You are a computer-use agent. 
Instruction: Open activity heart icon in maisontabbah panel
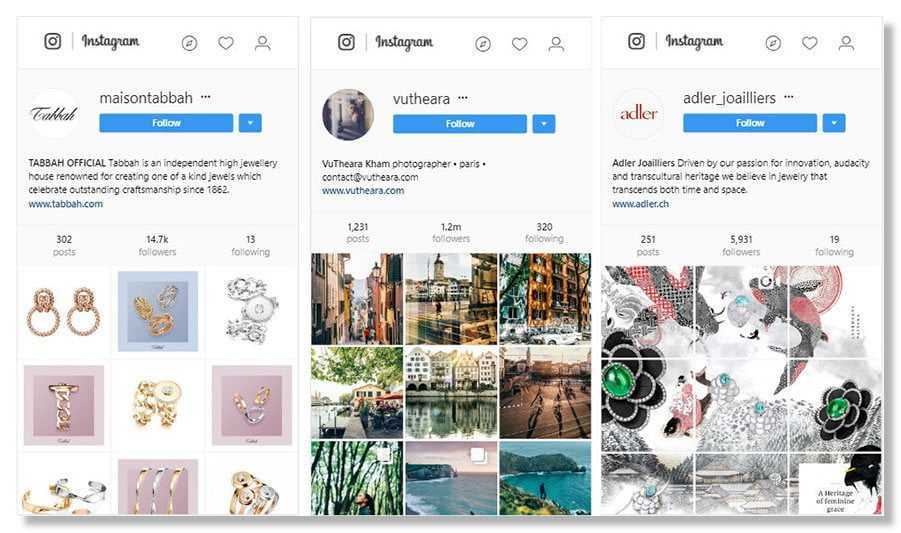click(x=226, y=43)
